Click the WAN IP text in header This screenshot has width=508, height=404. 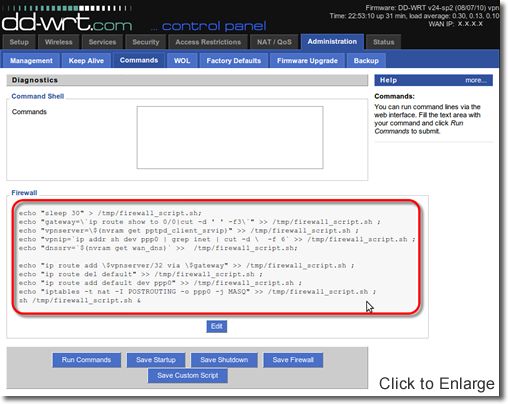456,24
